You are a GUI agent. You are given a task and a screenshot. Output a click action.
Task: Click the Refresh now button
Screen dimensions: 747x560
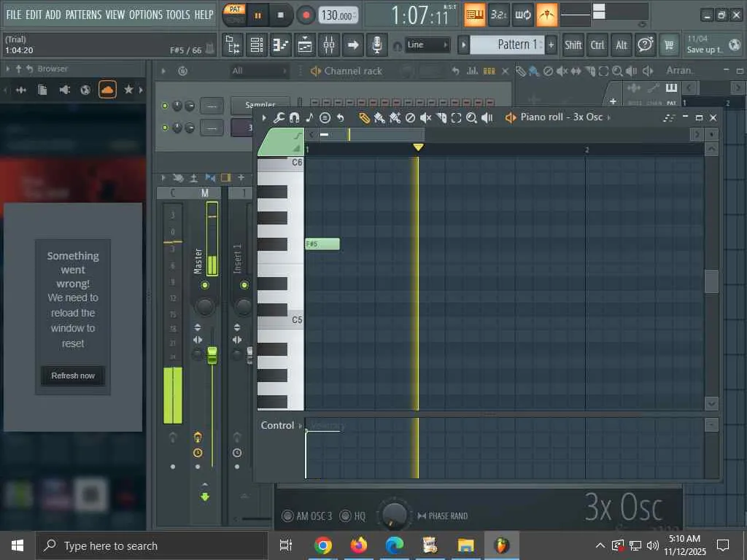tap(73, 376)
